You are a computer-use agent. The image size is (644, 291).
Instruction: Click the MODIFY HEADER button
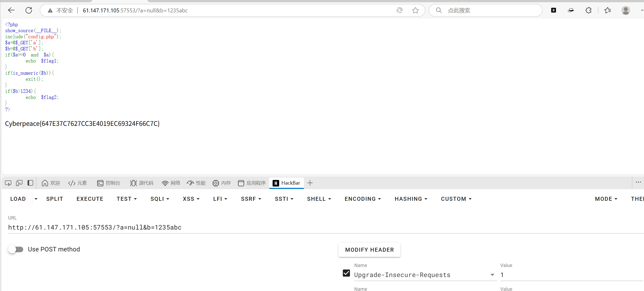369,250
